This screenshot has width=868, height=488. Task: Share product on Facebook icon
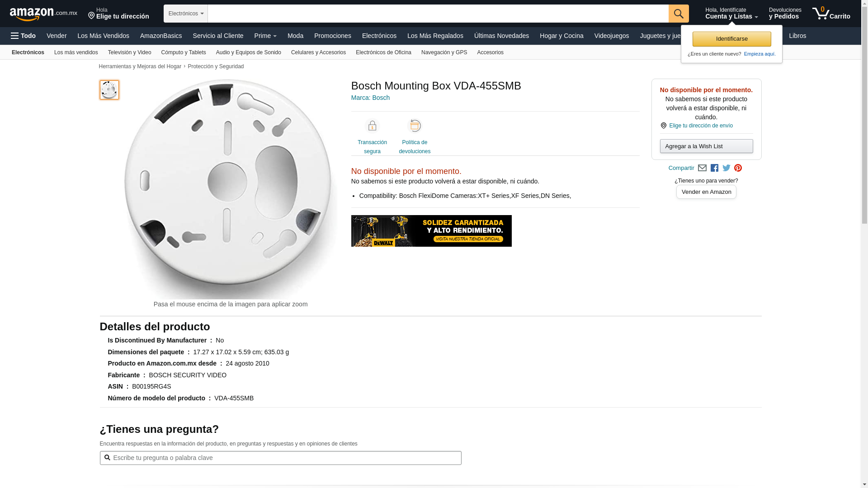point(714,168)
